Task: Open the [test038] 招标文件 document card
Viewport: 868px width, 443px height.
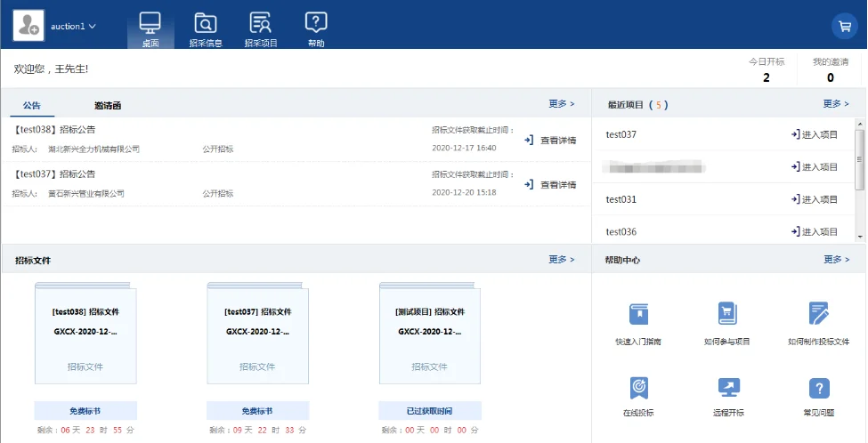Action: [x=85, y=333]
